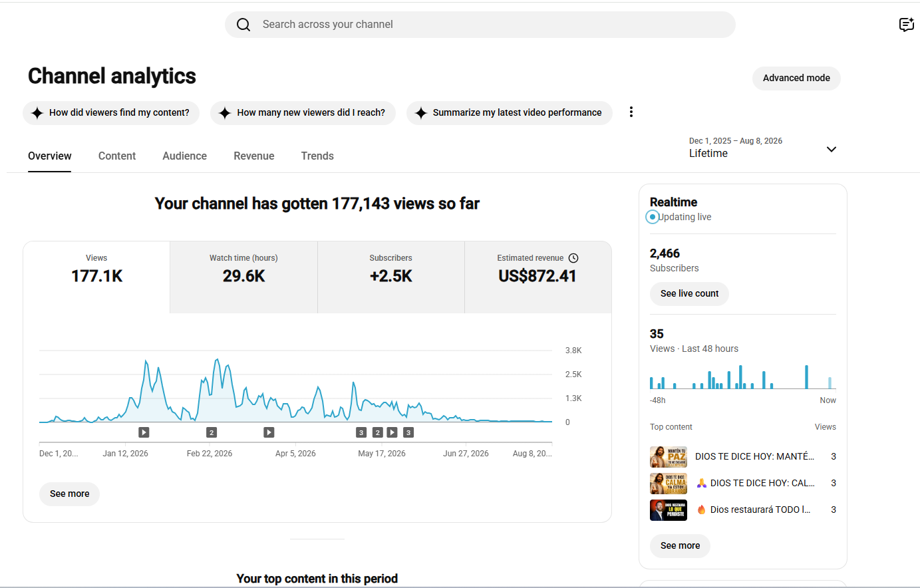The image size is (920, 588).
Task: Select the Estimated revenue metric card
Action: coord(538,277)
